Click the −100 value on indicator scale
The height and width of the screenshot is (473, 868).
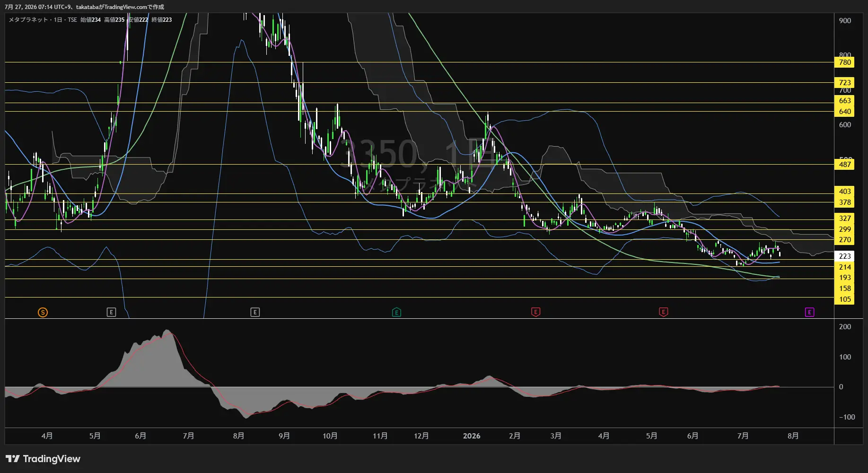click(x=847, y=417)
